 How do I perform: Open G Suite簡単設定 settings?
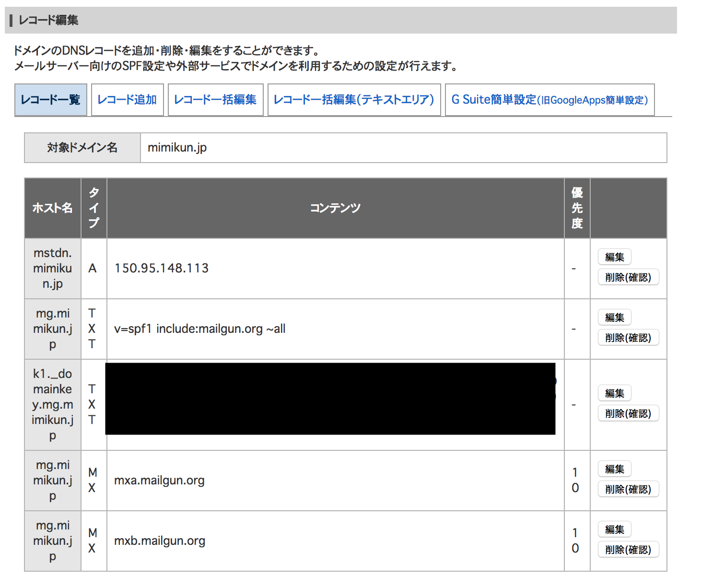point(549,100)
